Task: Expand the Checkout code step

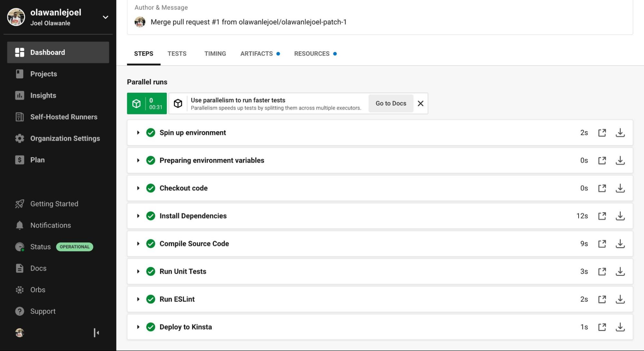Action: click(x=138, y=188)
